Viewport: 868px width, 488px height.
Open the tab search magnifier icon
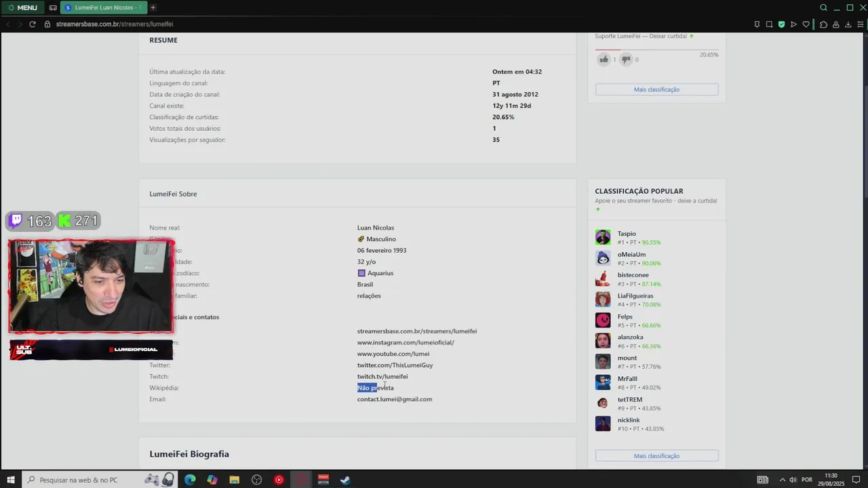[823, 7]
